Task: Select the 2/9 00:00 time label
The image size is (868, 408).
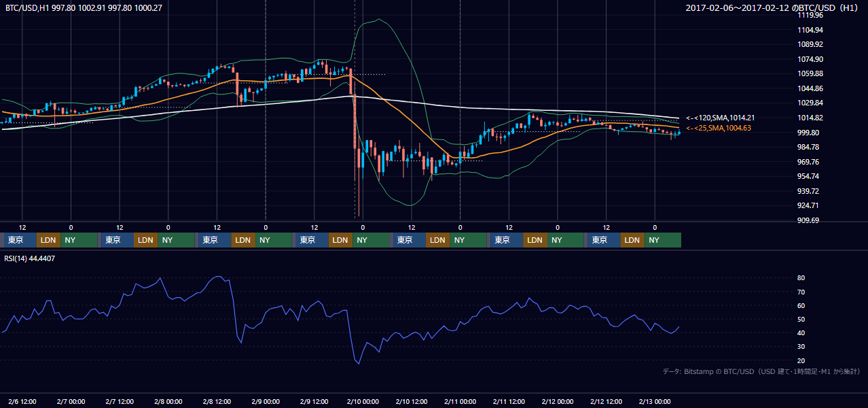Action: click(x=266, y=401)
